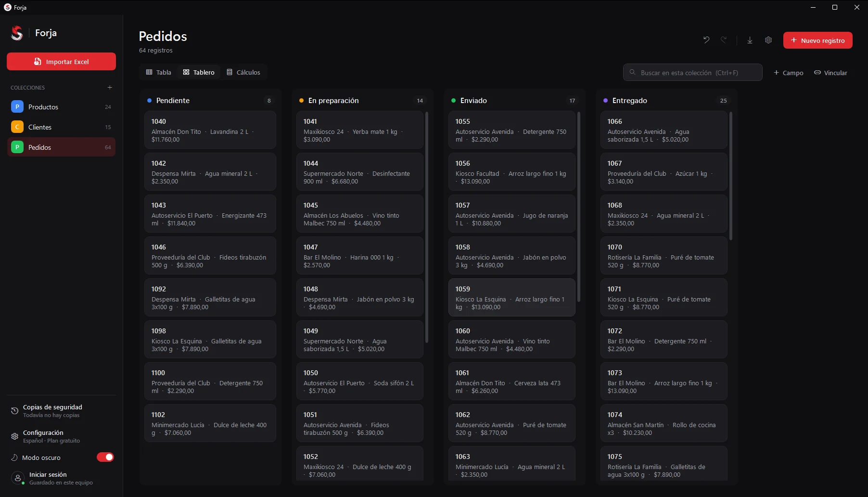Open order card 1059 Kiosco La Esquina
Image resolution: width=868 pixels, height=497 pixels.
[x=512, y=298]
